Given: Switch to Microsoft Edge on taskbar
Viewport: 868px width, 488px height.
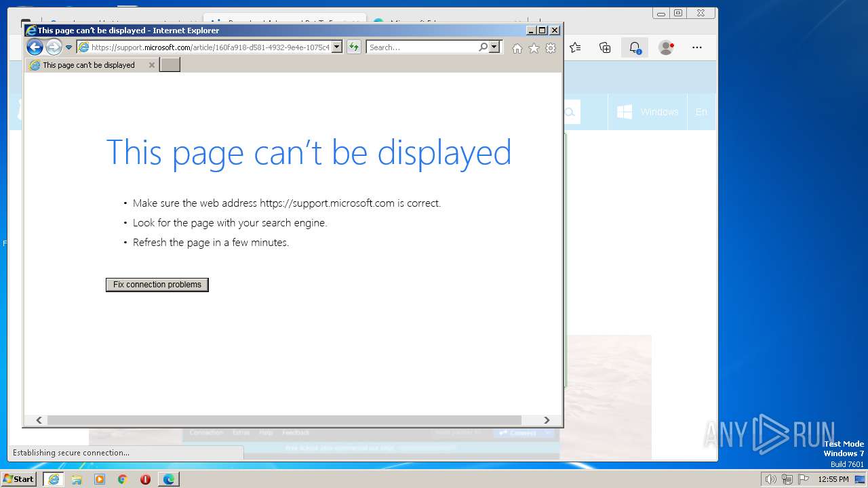Looking at the screenshot, I should tap(168, 479).
